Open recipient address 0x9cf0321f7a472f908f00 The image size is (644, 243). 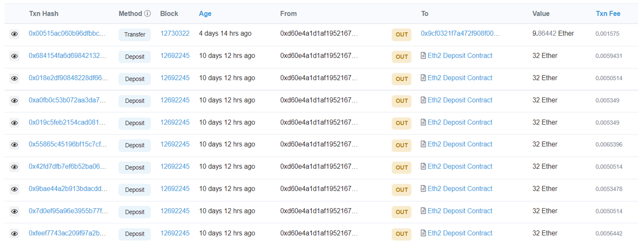tap(460, 33)
